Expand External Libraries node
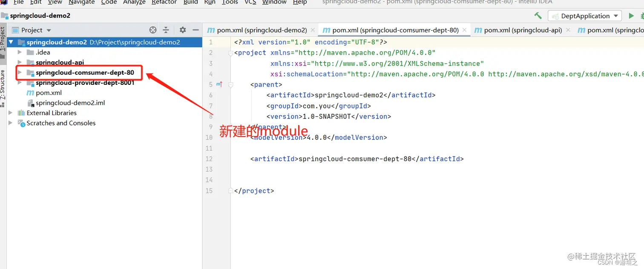The height and width of the screenshot is (269, 644). [x=11, y=113]
